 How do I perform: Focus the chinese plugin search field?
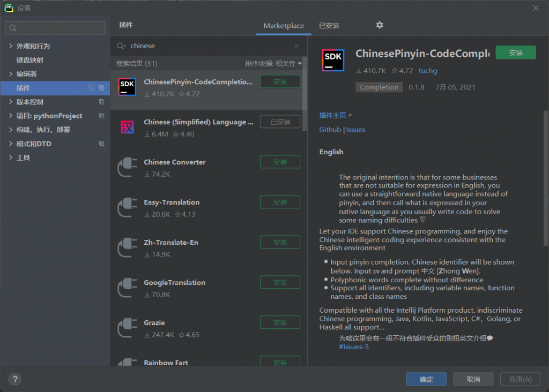pyautogui.click(x=209, y=46)
